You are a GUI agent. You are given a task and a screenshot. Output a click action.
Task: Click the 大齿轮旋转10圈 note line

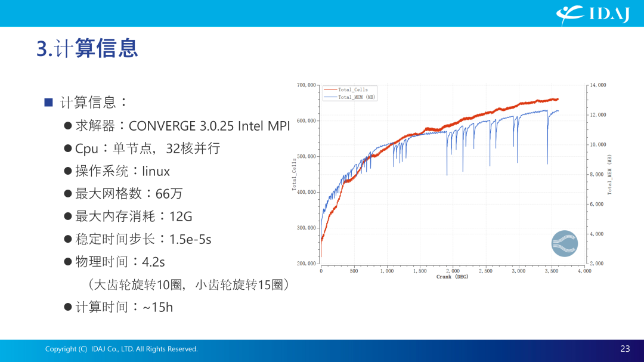click(188, 284)
